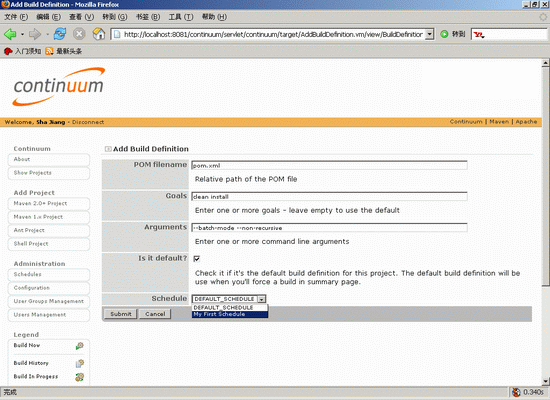Click the Arguments input field

(329, 228)
